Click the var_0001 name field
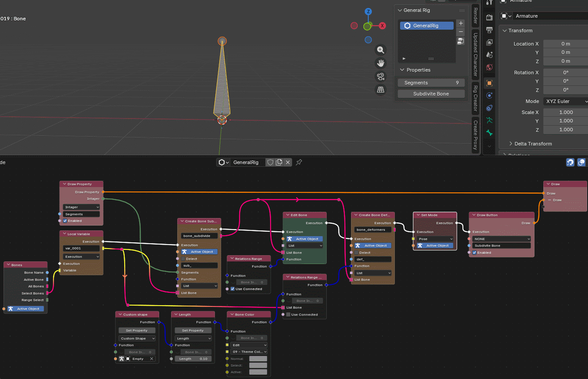This screenshot has height=379, width=588. point(81,249)
